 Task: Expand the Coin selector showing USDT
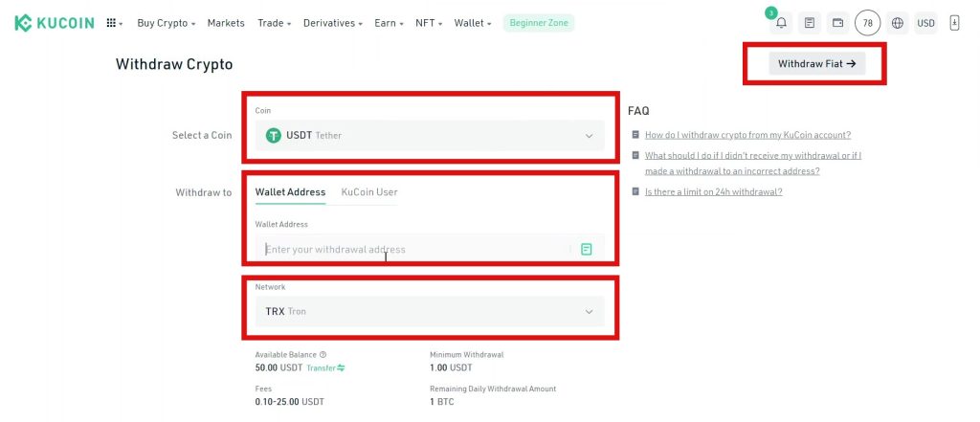pyautogui.click(x=430, y=135)
